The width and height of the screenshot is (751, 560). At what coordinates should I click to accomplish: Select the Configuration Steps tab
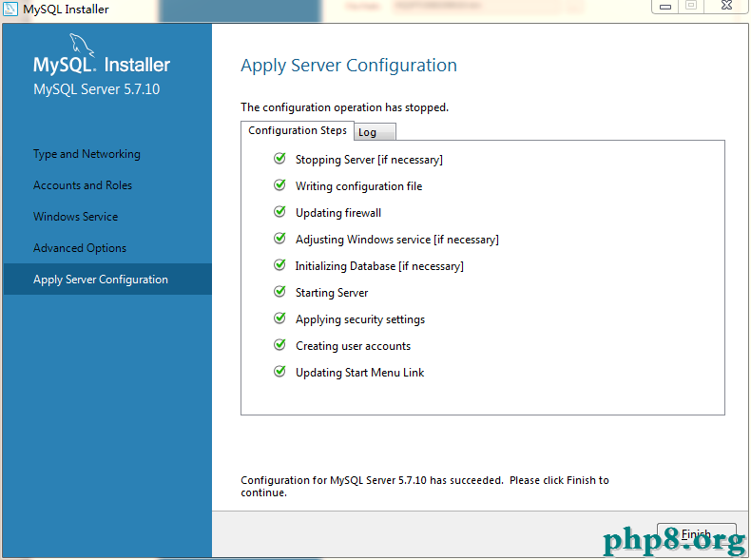(298, 131)
